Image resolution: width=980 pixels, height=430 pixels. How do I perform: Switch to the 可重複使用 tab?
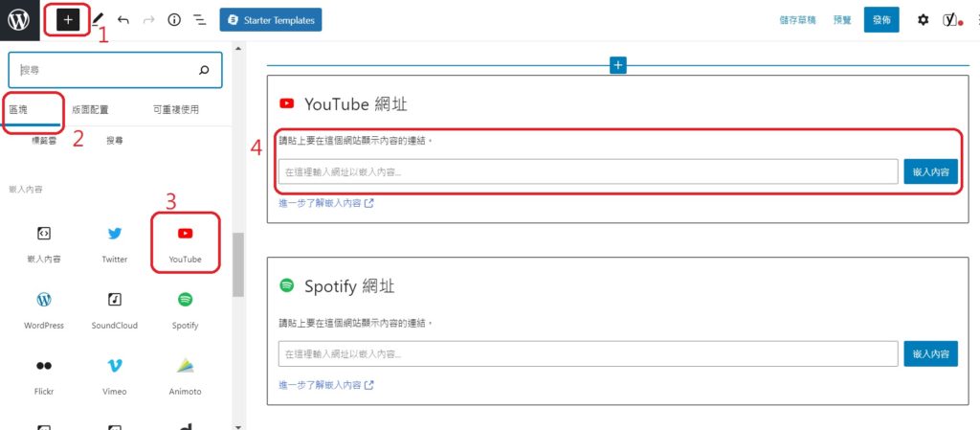[176, 110]
